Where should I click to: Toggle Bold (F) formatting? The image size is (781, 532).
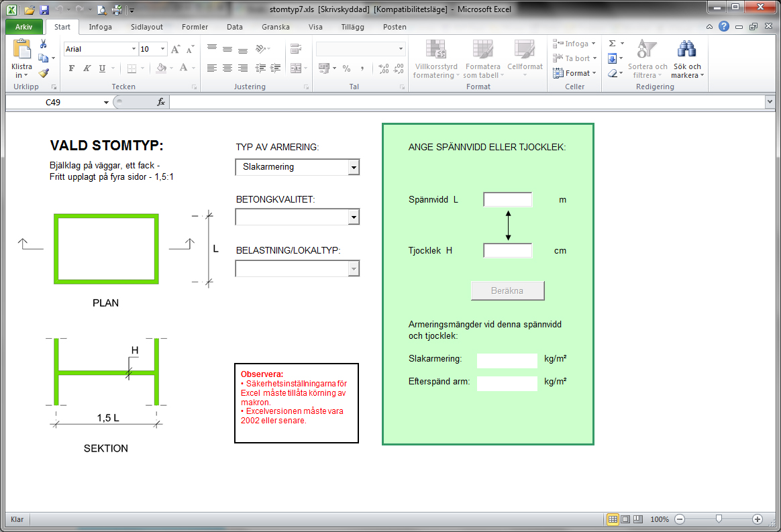pos(72,68)
